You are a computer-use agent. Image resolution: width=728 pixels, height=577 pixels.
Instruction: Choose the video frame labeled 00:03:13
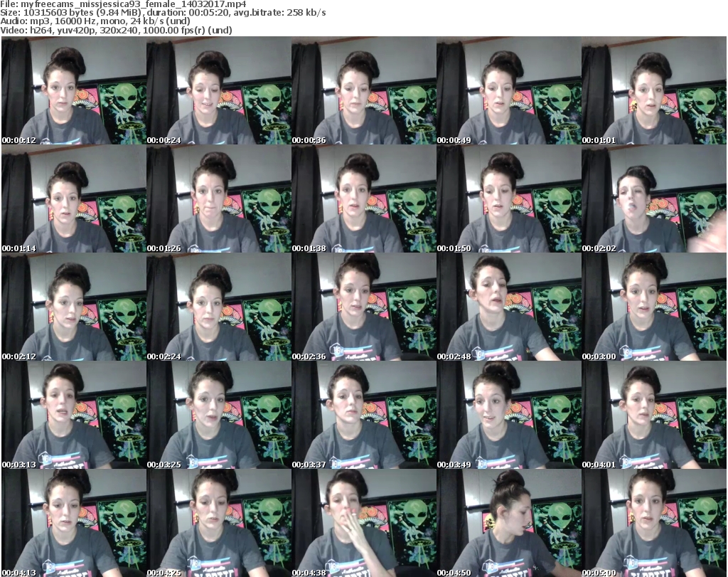click(74, 415)
